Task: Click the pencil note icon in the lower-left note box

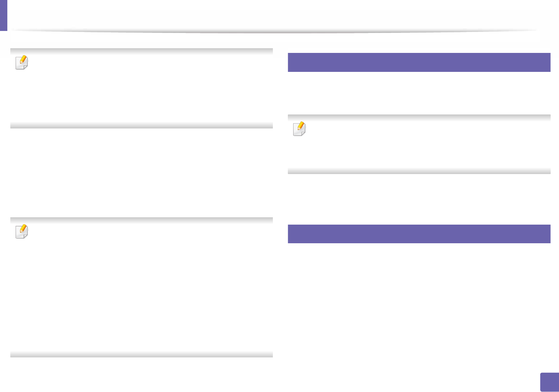Action: [22, 232]
